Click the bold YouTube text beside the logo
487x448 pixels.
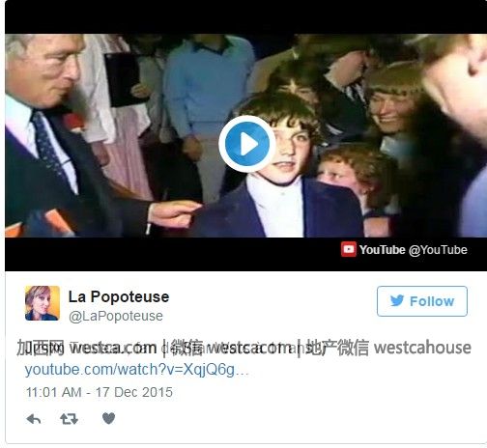[x=382, y=250]
